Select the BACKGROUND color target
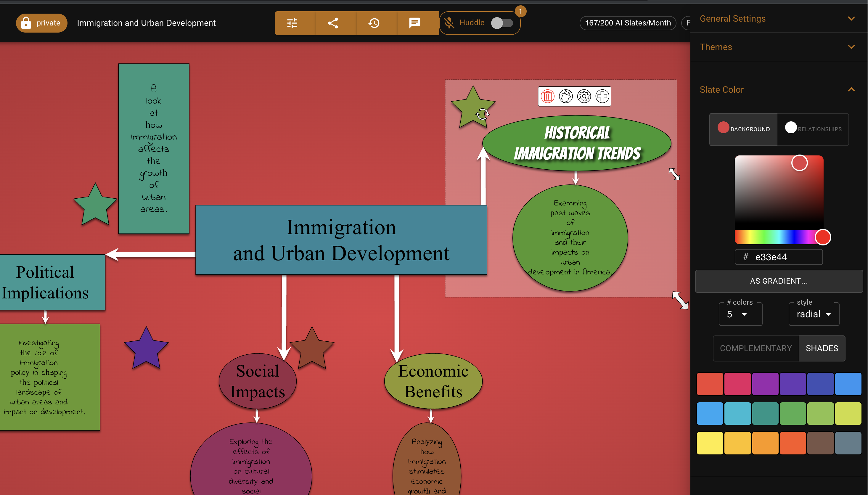 (743, 129)
